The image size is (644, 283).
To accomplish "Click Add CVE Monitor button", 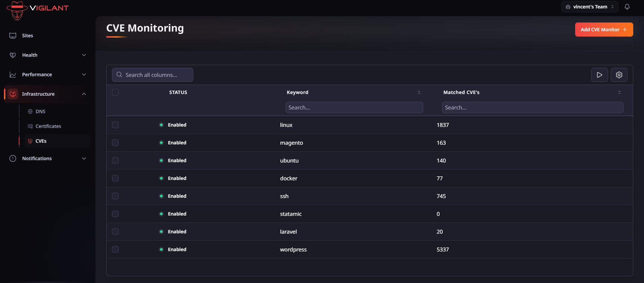I will (604, 30).
